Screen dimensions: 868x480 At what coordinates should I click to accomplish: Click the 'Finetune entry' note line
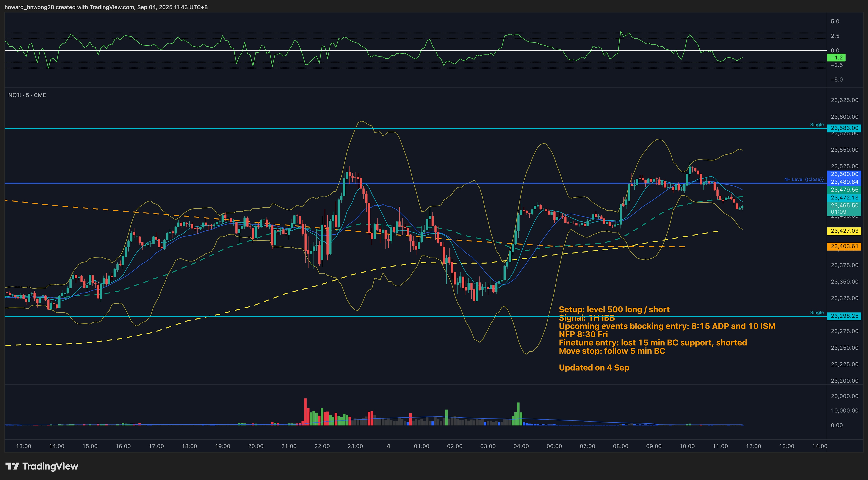point(653,343)
